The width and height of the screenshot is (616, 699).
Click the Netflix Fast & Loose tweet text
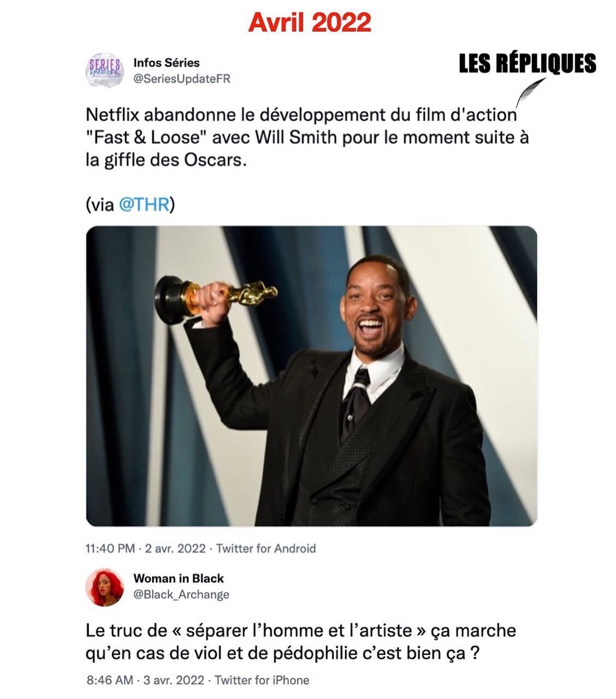click(x=307, y=138)
